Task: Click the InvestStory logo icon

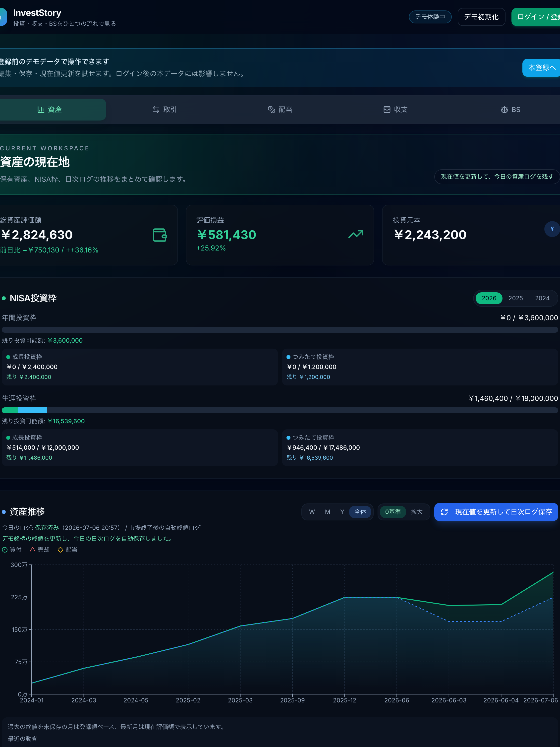Action: (3, 17)
